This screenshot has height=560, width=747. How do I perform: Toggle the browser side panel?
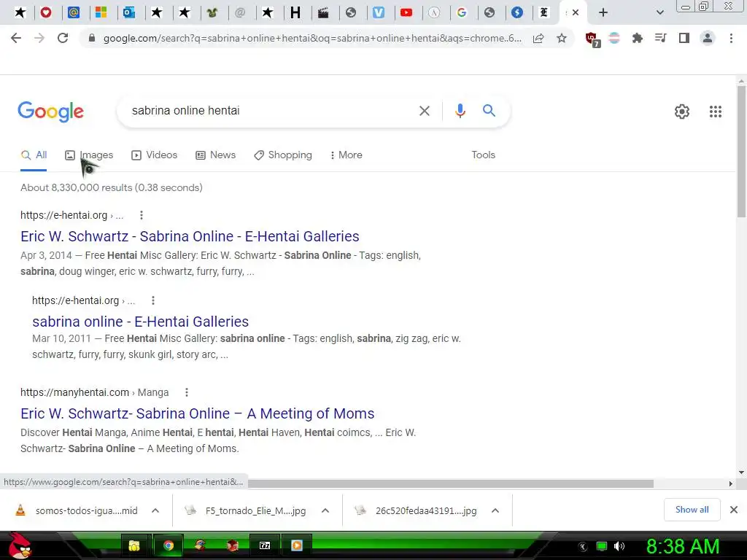click(684, 38)
